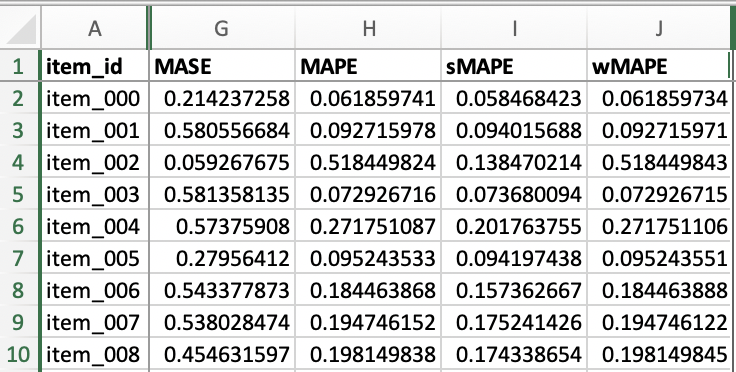The width and height of the screenshot is (736, 372).
Task: Click the item_id header cell
Action: tap(95, 66)
